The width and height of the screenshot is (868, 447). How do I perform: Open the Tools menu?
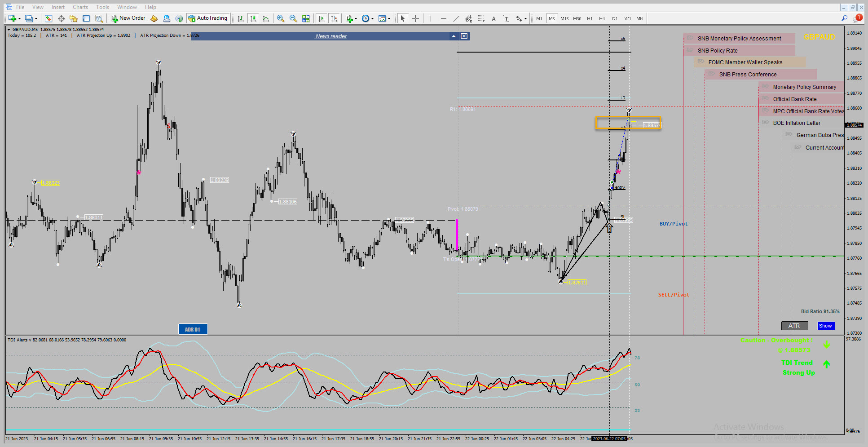[102, 7]
